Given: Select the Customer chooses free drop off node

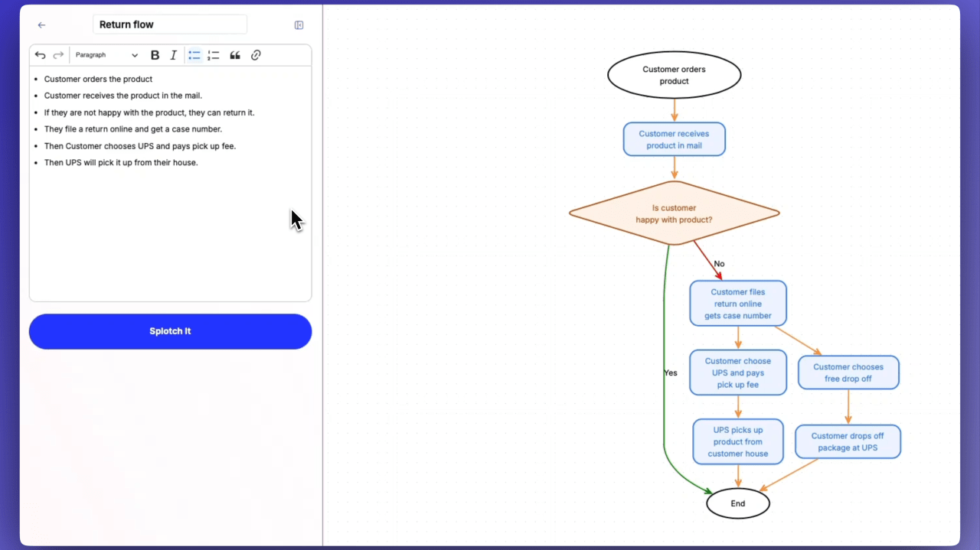Looking at the screenshot, I should 848,373.
